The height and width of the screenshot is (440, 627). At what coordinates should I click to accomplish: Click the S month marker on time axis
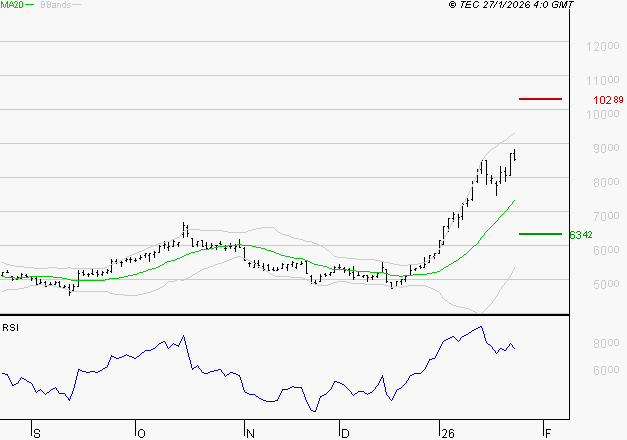point(37,433)
